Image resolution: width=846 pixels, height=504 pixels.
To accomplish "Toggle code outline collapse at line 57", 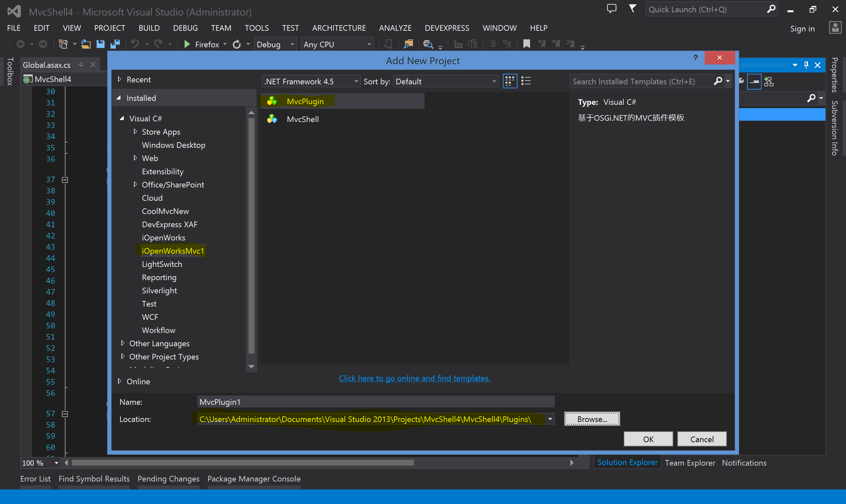I will coord(65,414).
